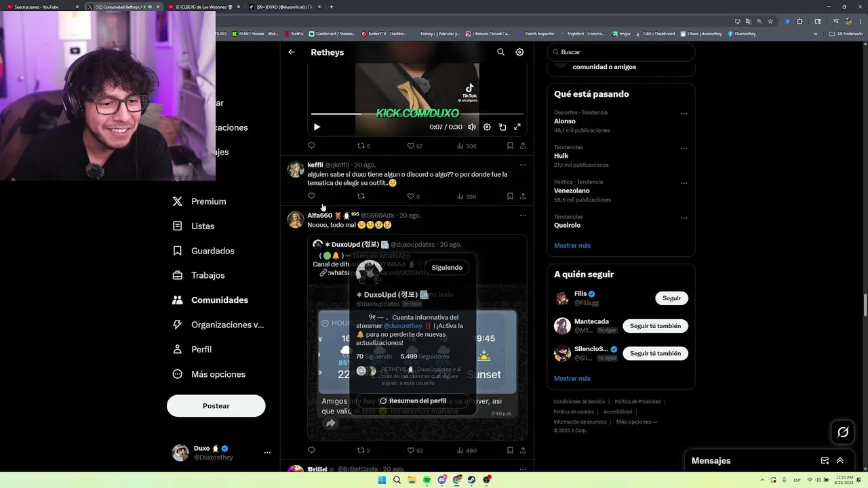Open Resumen del perfil in hover card
The height and width of the screenshot is (488, 868).
[413, 401]
